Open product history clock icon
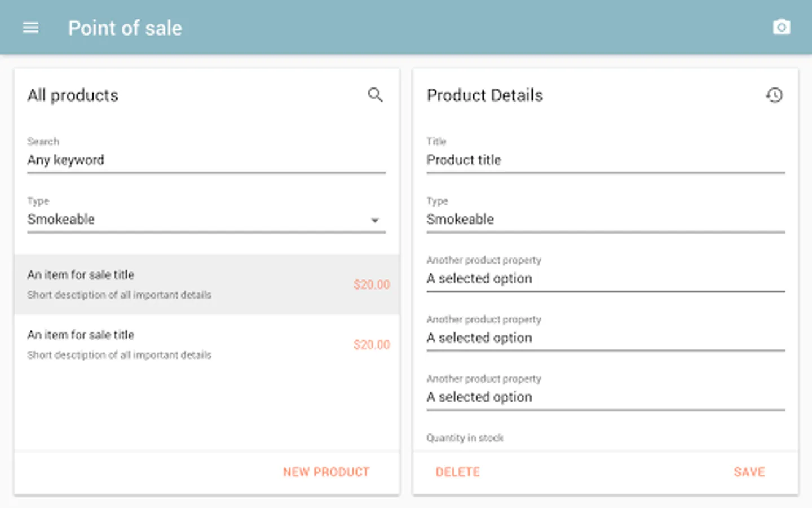 (x=774, y=95)
